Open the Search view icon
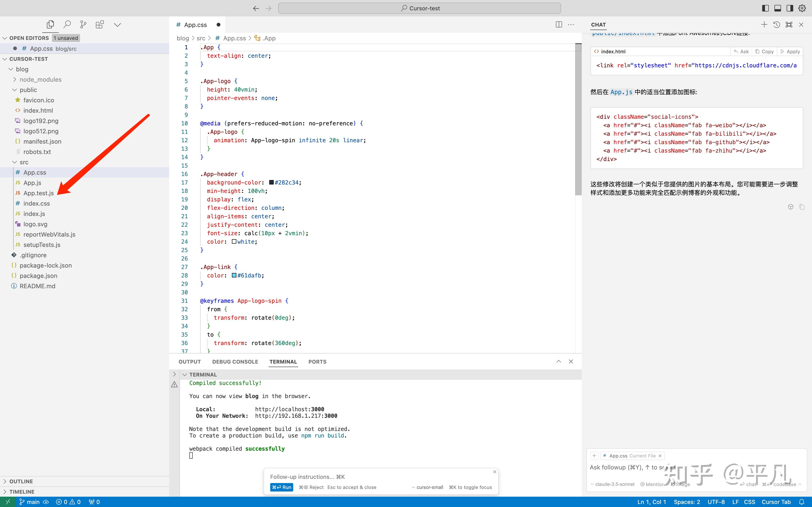 tap(67, 24)
